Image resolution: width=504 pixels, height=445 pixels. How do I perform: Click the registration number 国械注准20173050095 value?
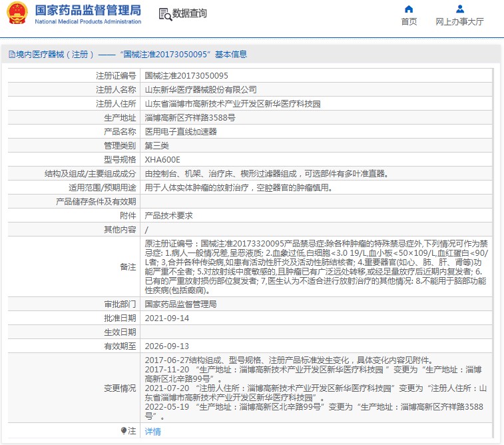186,76
